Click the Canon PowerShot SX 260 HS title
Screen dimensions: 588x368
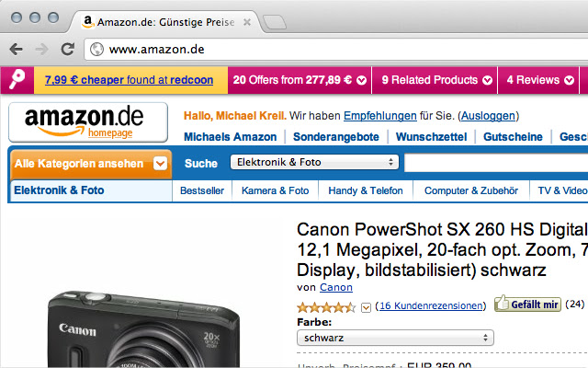point(442,249)
